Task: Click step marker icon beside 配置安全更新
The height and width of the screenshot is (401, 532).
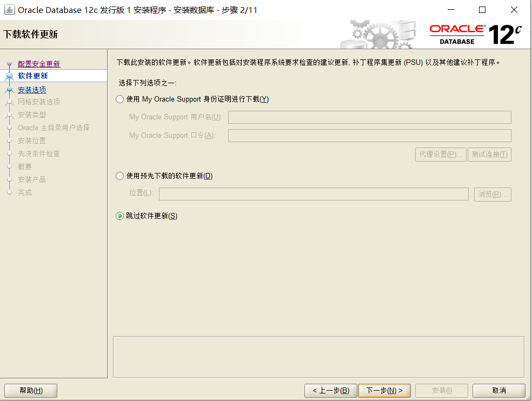Action: (10, 63)
